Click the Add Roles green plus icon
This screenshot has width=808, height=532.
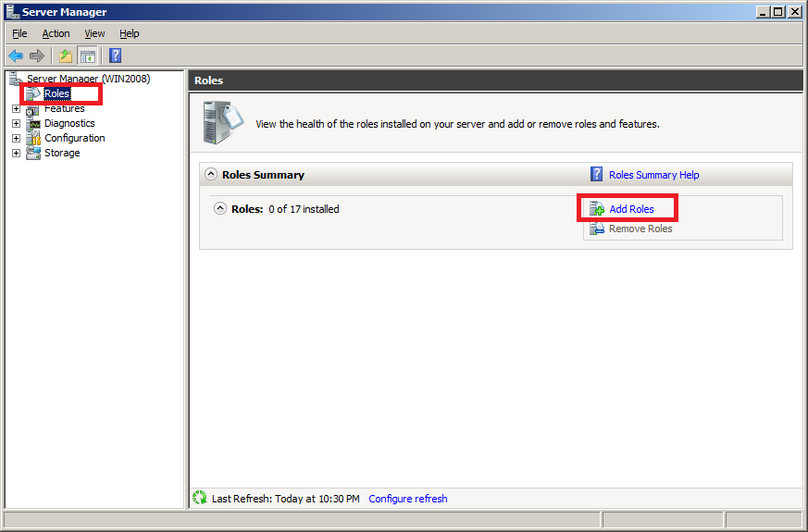click(597, 208)
